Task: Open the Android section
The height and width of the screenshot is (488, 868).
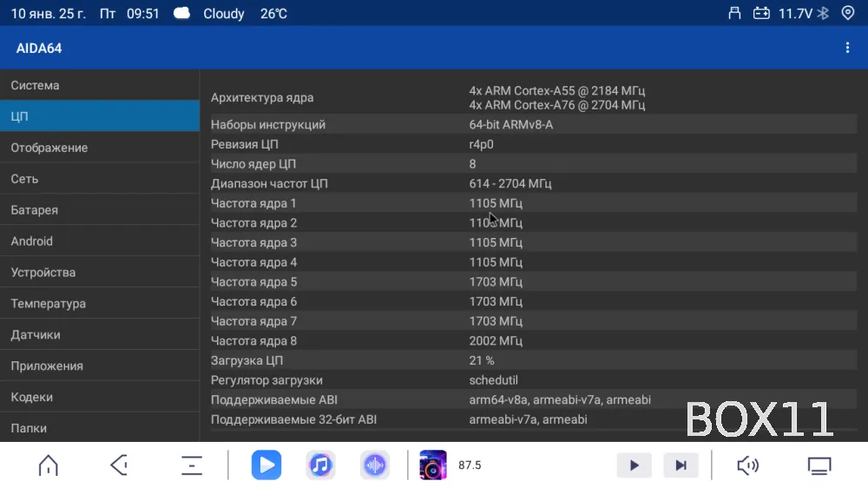Action: point(100,241)
